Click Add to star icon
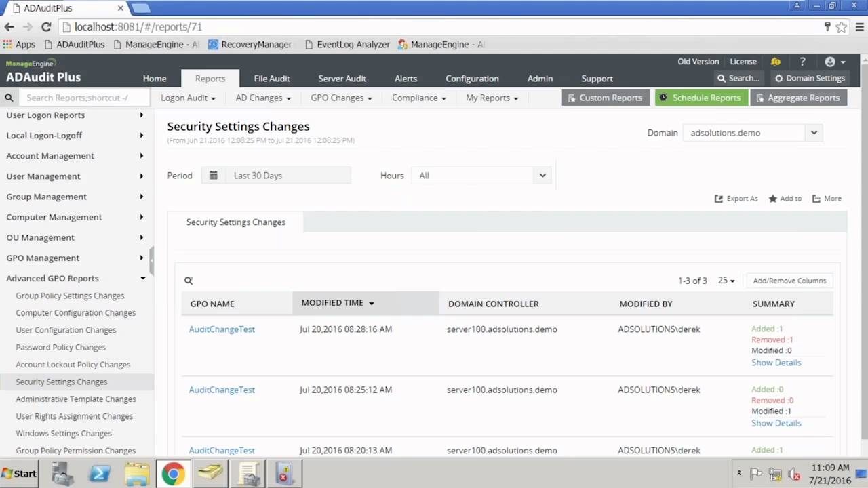This screenshot has height=488, width=868. pyautogui.click(x=772, y=199)
